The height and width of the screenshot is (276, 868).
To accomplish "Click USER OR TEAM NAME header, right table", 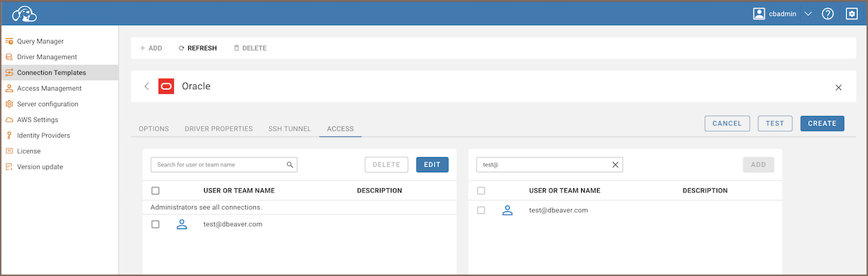I will click(x=564, y=191).
